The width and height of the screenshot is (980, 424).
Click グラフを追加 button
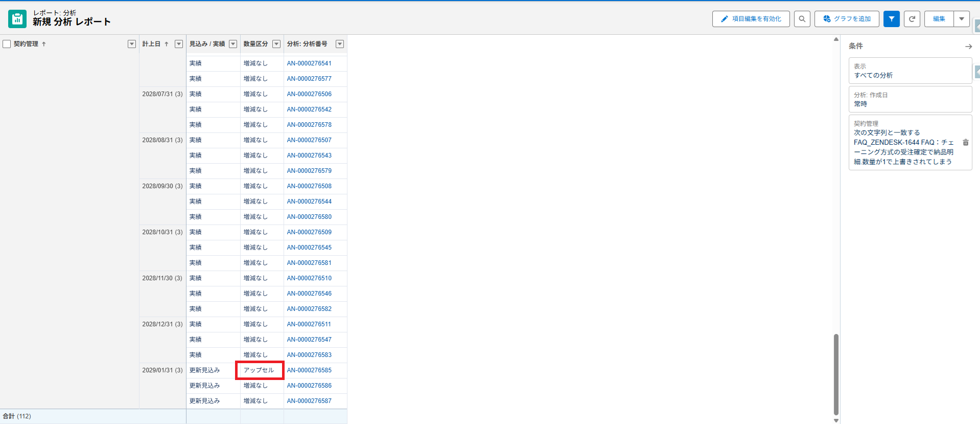(x=847, y=19)
